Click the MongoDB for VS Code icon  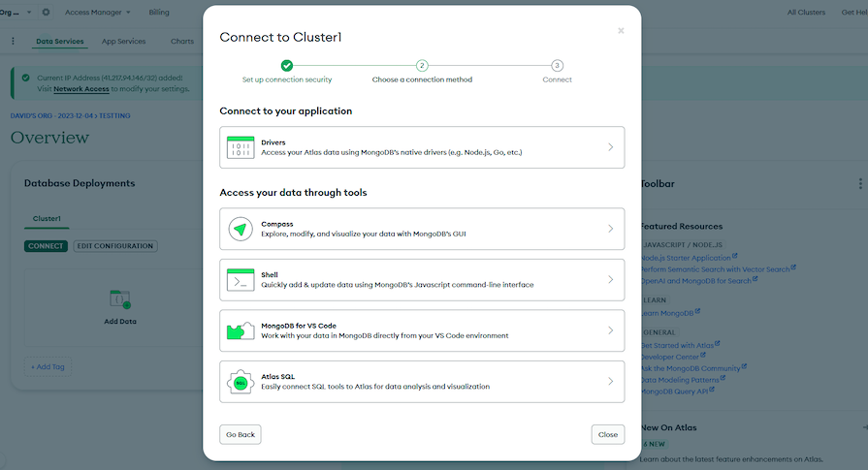[240, 330]
